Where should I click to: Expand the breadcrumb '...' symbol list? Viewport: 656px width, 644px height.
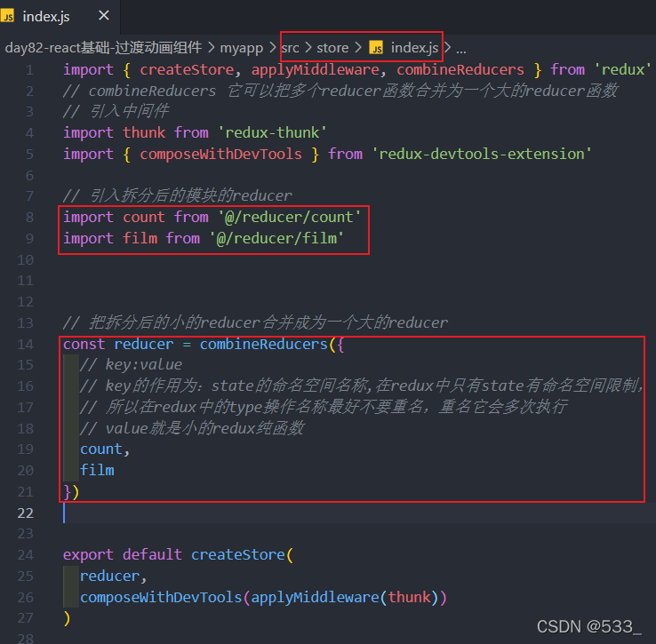[461, 50]
